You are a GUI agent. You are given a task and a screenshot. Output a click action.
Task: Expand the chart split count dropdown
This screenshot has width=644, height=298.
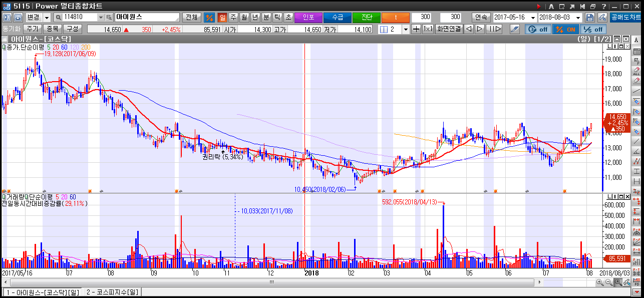(x=406, y=29)
